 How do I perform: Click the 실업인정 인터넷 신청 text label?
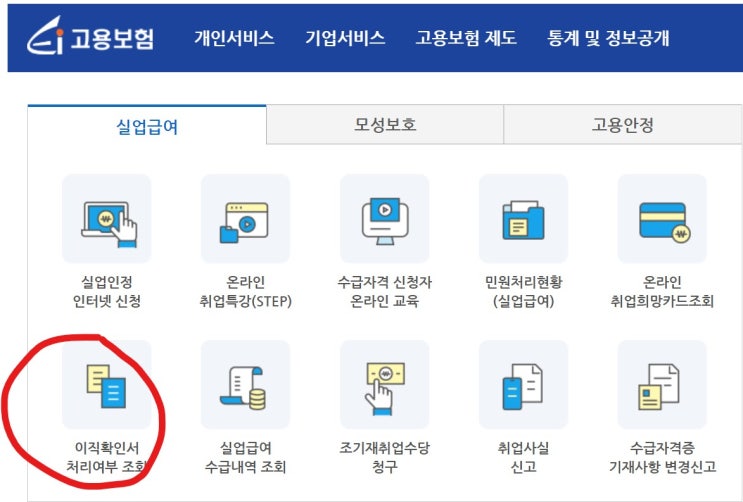click(107, 292)
